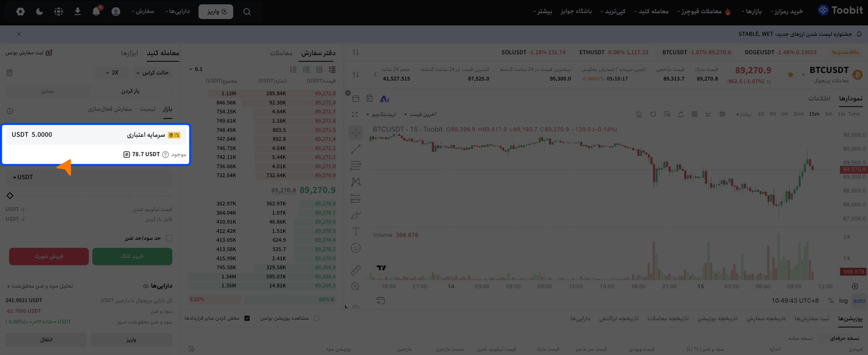Select the chart text tool
The image size is (868, 355).
[356, 231]
